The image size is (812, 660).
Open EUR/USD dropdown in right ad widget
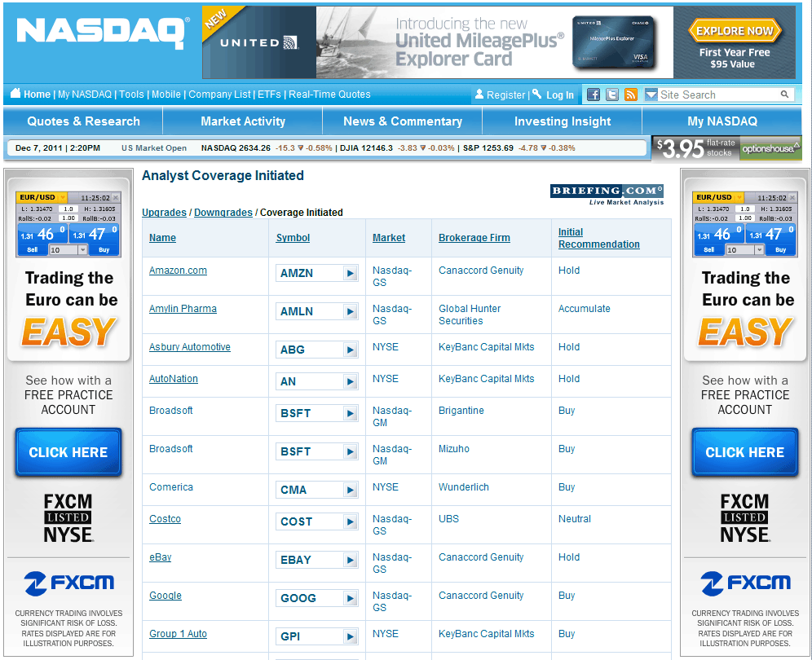(x=739, y=197)
